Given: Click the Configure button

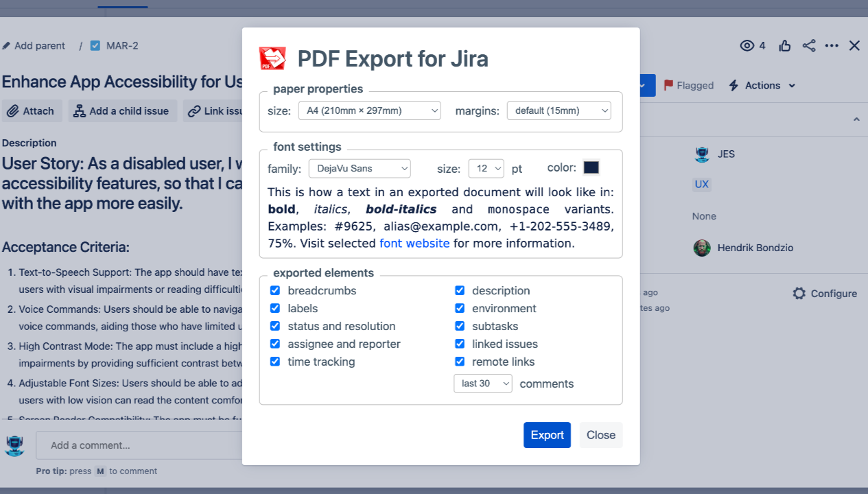Looking at the screenshot, I should [825, 294].
